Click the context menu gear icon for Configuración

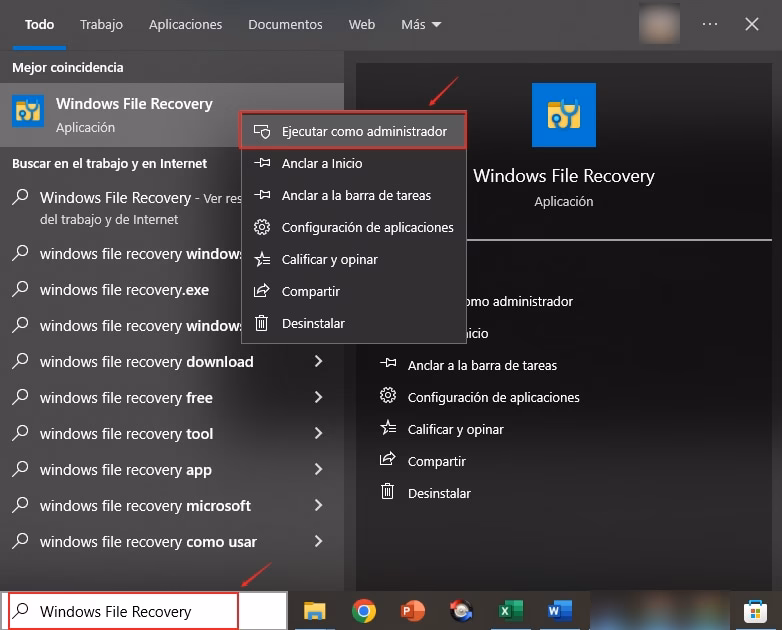[262, 227]
